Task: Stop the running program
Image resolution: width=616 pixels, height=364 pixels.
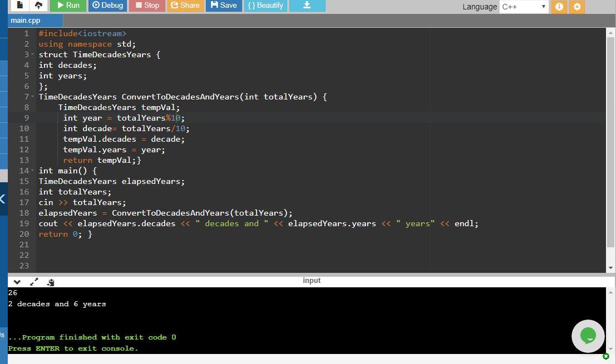Action: click(147, 6)
